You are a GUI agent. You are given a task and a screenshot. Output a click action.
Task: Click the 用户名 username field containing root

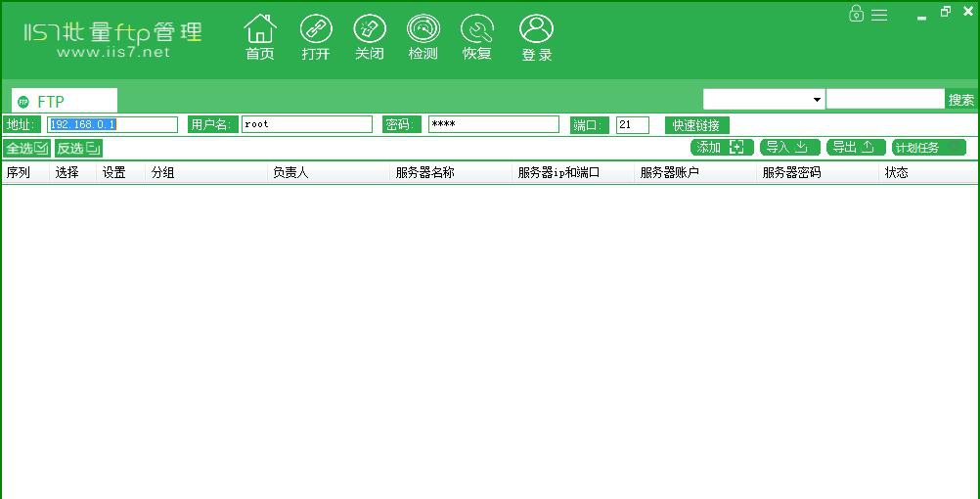pos(307,124)
